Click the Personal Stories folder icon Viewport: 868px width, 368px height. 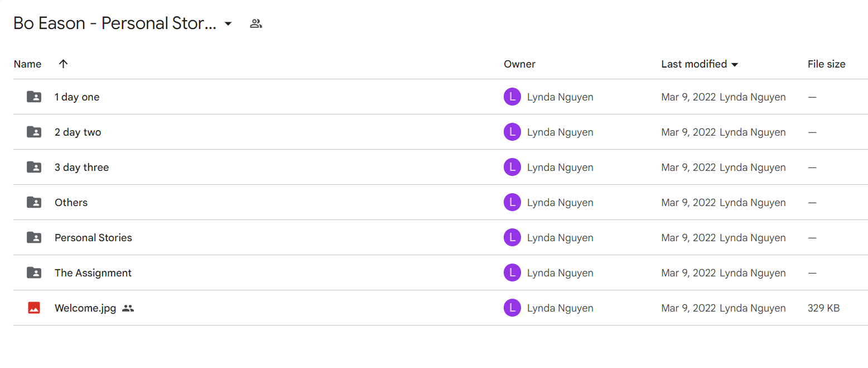point(34,237)
